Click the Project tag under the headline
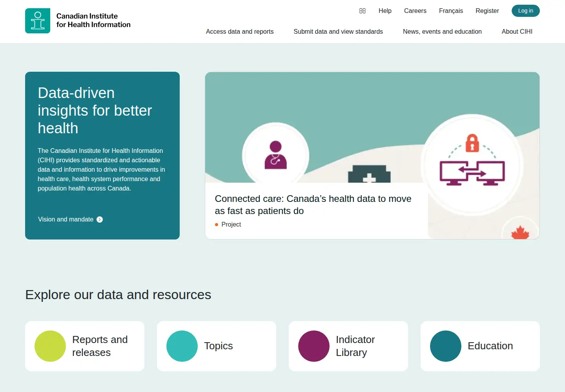 pos(231,225)
